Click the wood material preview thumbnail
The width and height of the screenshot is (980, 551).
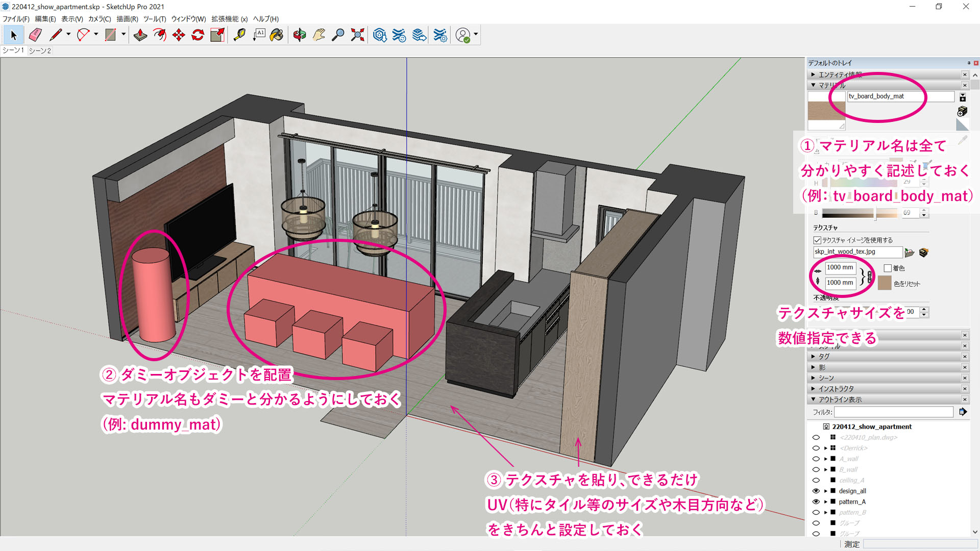pos(826,111)
